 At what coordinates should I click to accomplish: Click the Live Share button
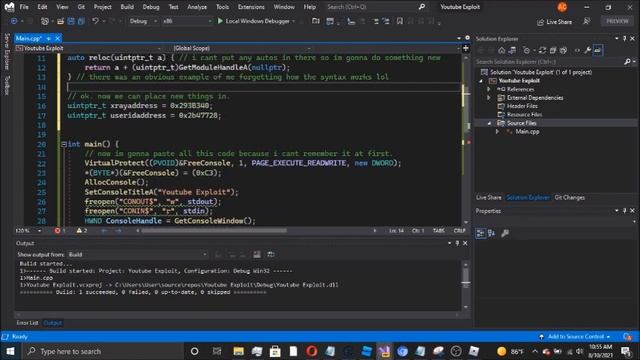554,22
